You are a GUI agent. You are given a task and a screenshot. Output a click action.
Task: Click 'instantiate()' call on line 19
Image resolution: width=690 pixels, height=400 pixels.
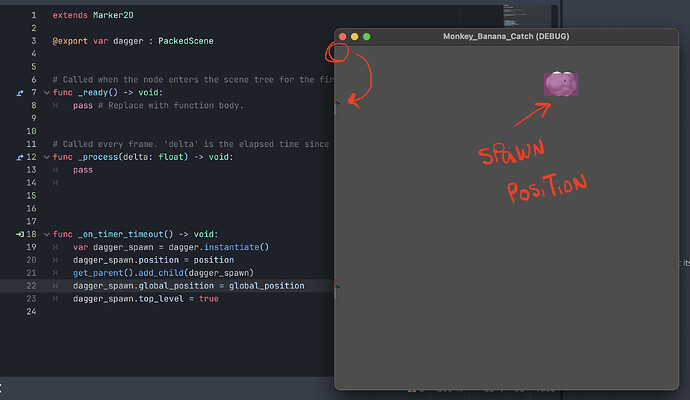click(x=236, y=247)
